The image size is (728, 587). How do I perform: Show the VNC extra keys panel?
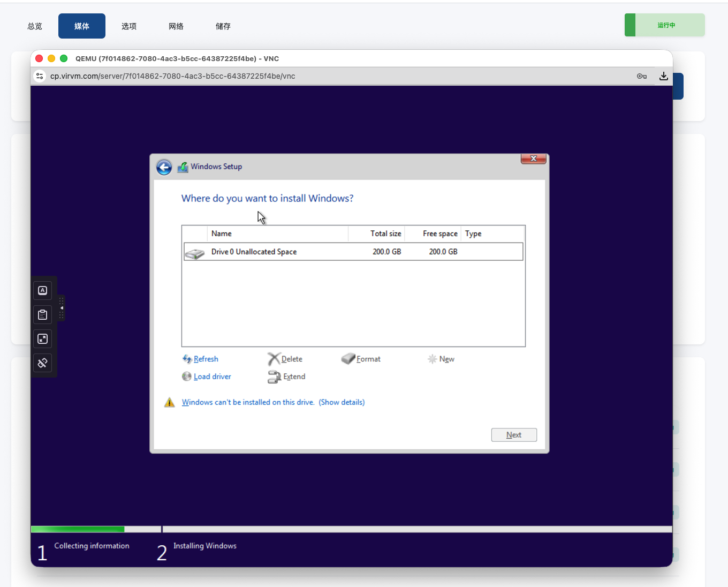point(43,290)
